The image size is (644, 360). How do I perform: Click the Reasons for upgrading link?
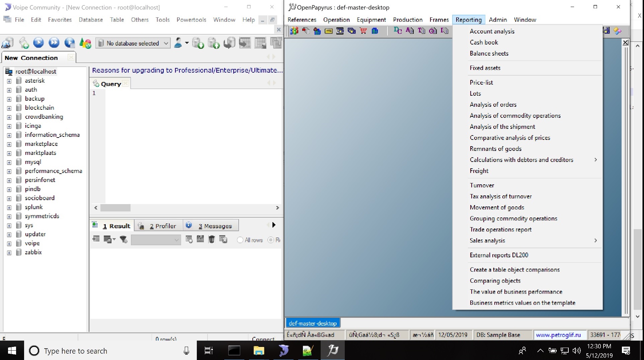coord(187,70)
